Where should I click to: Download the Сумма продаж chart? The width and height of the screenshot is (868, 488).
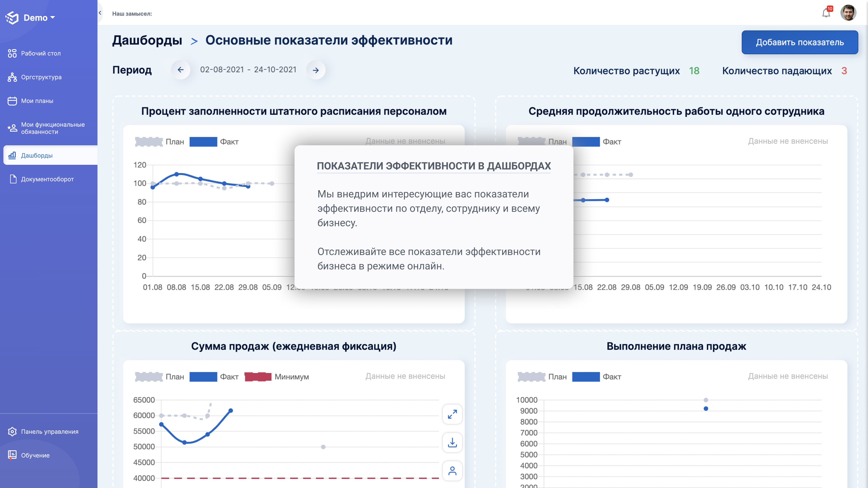click(452, 442)
